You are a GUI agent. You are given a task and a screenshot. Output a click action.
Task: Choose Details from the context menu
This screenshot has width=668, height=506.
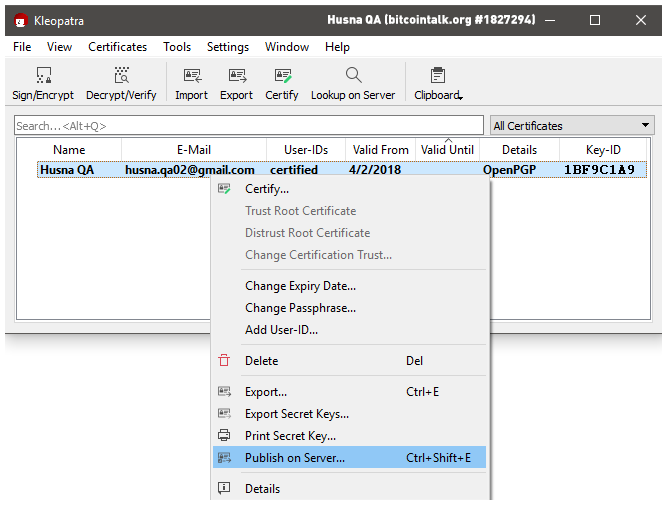click(x=349, y=489)
